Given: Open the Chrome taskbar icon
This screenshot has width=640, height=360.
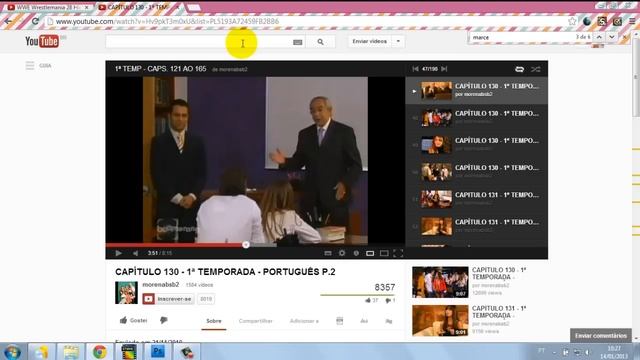Looking at the screenshot, I should click(x=99, y=352).
